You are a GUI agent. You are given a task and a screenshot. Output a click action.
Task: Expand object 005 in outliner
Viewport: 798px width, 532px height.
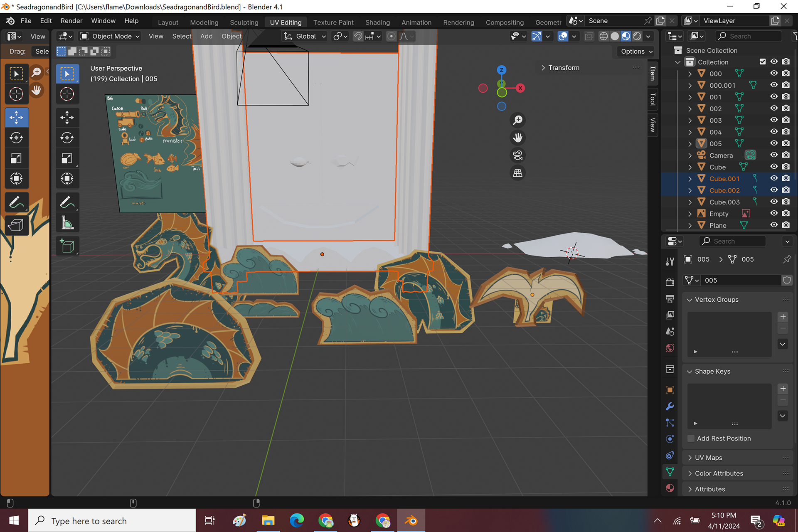(690, 144)
